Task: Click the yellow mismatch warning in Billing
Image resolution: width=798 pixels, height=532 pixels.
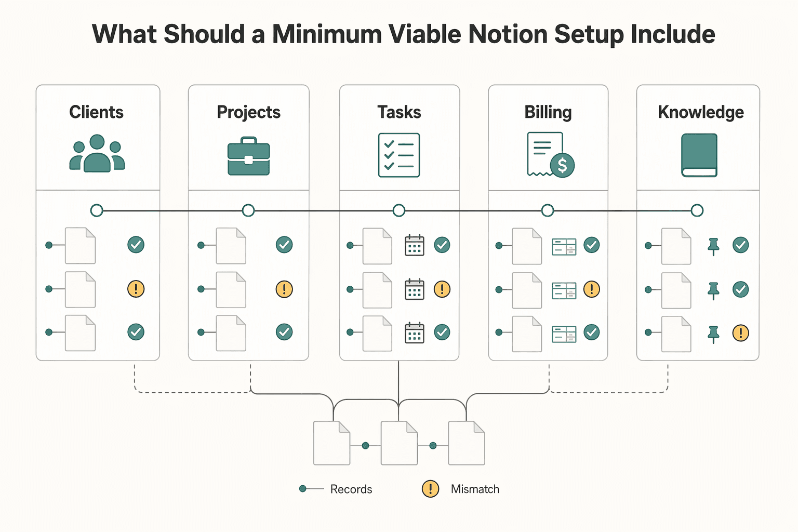Action: coord(592,289)
